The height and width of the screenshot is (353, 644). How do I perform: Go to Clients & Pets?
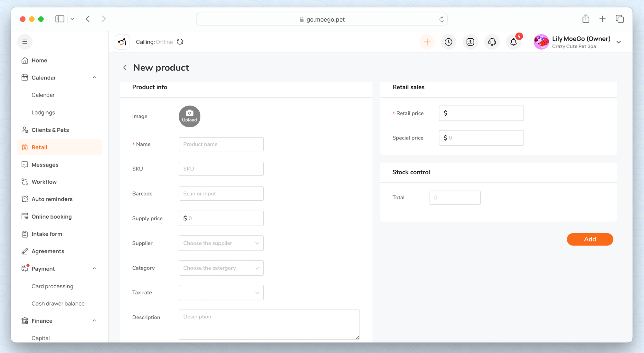point(50,130)
